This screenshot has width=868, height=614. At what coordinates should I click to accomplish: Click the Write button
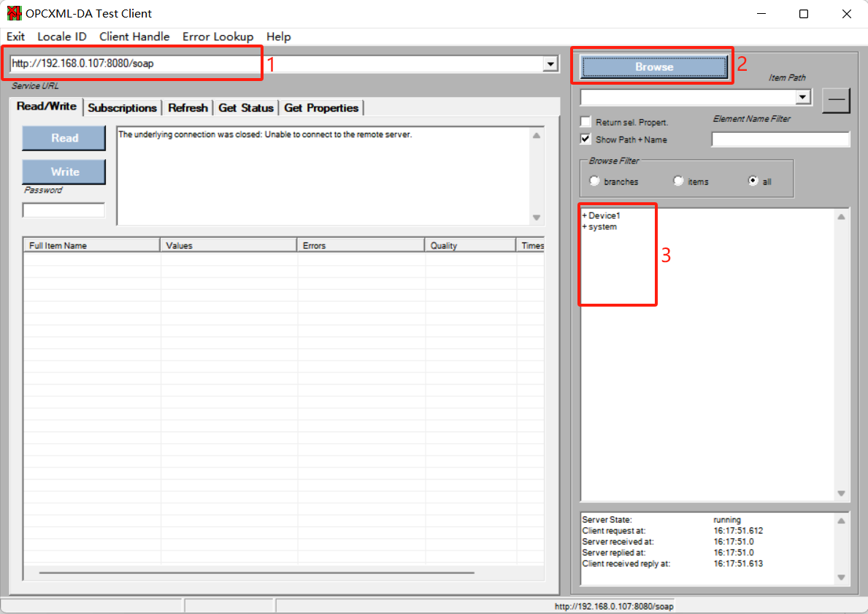pyautogui.click(x=64, y=172)
